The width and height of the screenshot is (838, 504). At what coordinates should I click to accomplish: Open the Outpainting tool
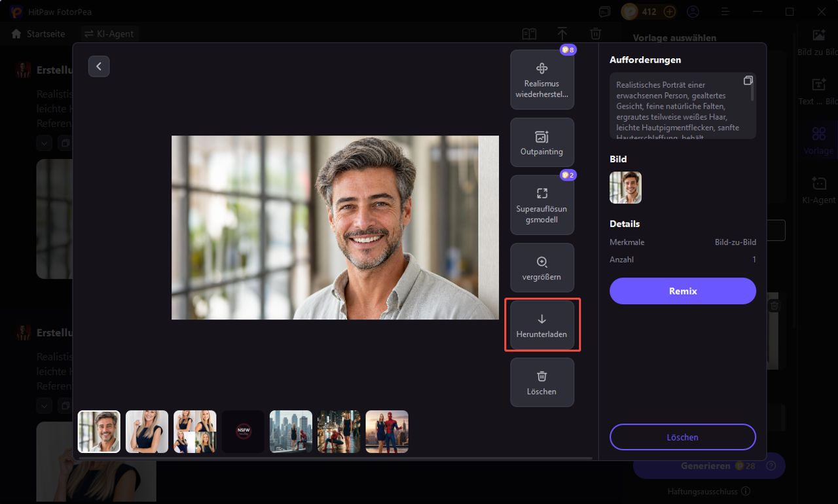(542, 142)
